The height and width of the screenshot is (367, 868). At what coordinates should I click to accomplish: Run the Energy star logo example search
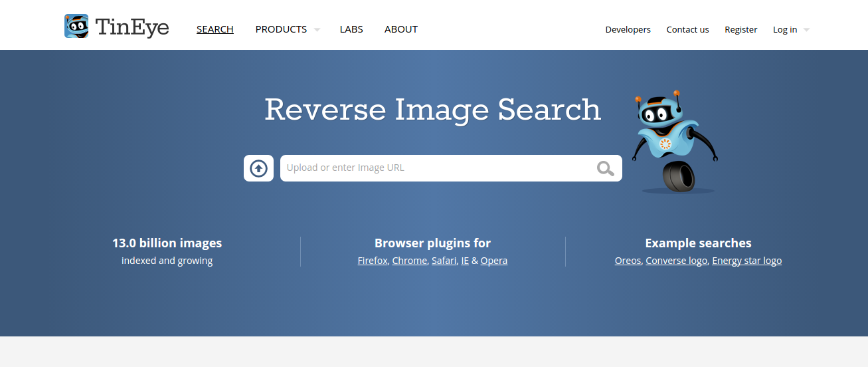747,261
